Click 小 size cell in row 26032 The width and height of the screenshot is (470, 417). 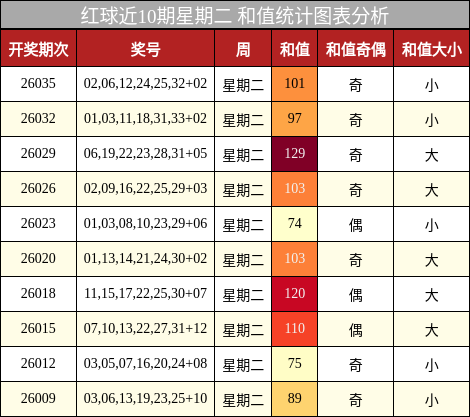click(432, 120)
